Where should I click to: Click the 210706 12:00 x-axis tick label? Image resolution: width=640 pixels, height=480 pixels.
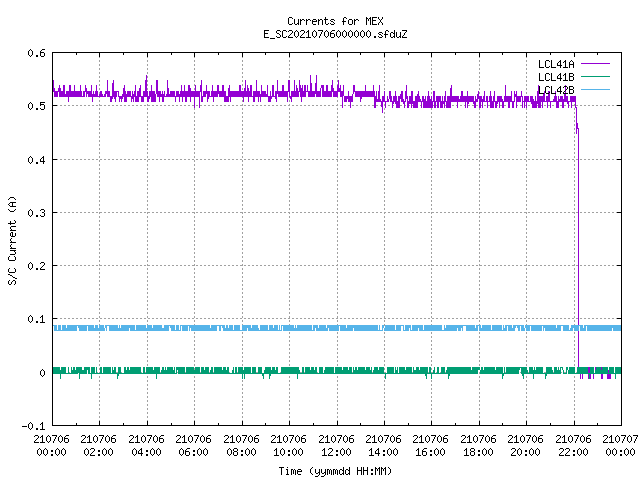coord(336,445)
